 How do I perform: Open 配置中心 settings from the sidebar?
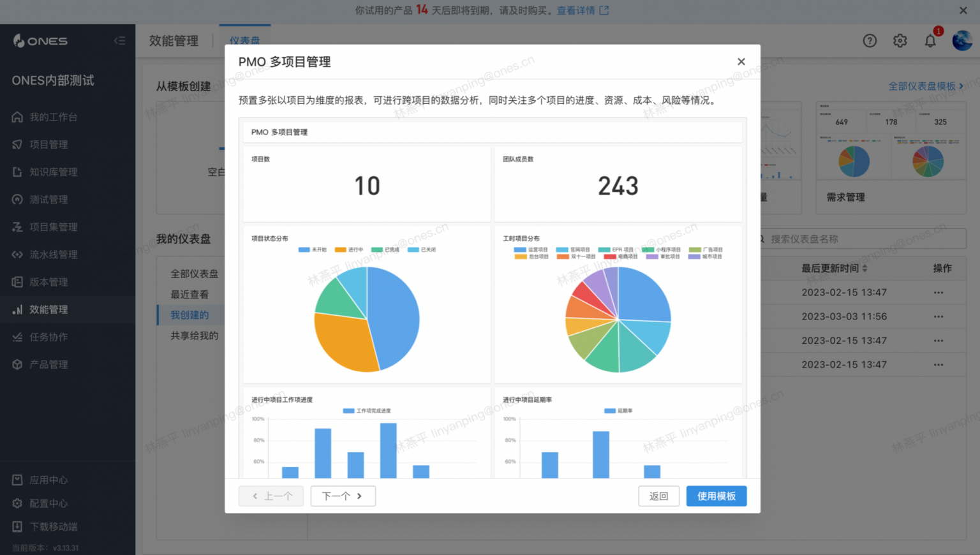coord(48,503)
